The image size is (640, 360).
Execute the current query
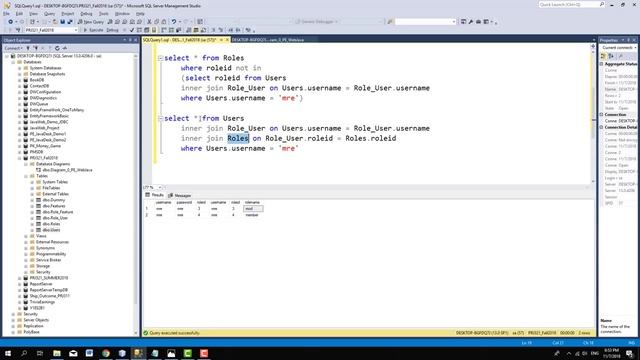93,30
